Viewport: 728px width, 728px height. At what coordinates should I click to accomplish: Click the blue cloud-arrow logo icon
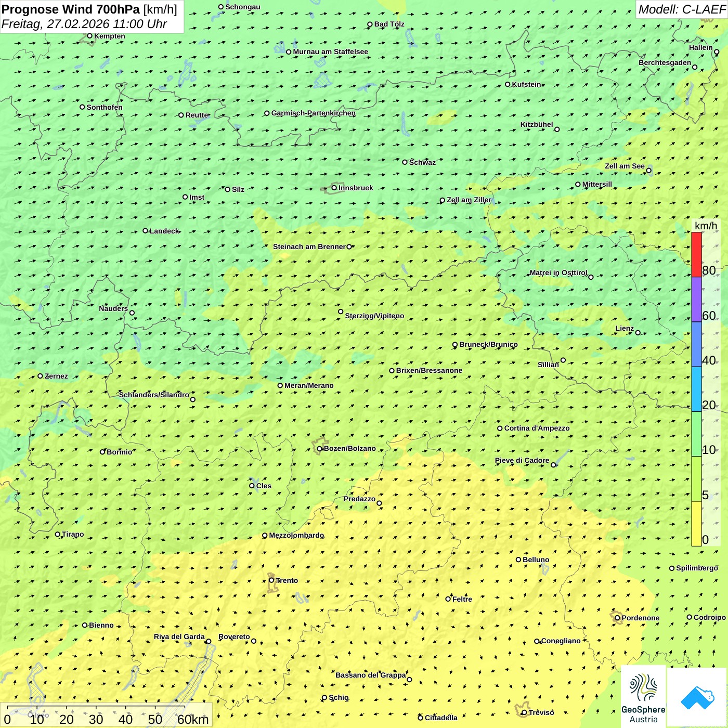pos(697,697)
